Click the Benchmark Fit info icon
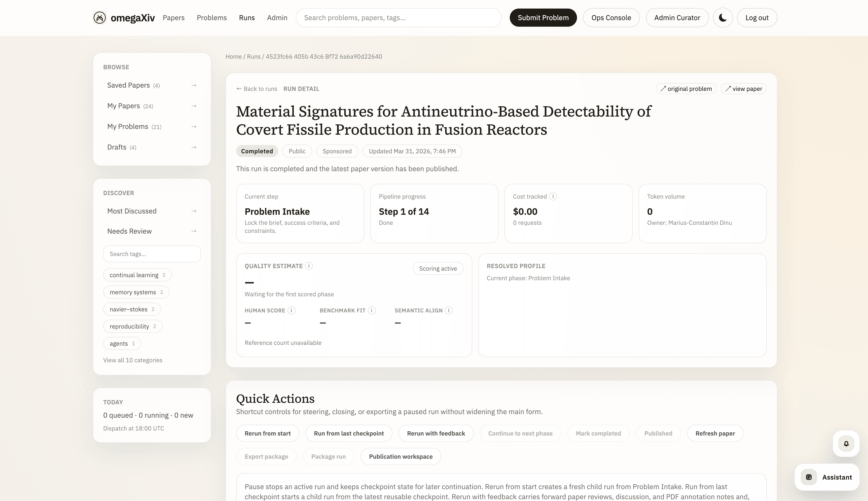 [x=372, y=310]
